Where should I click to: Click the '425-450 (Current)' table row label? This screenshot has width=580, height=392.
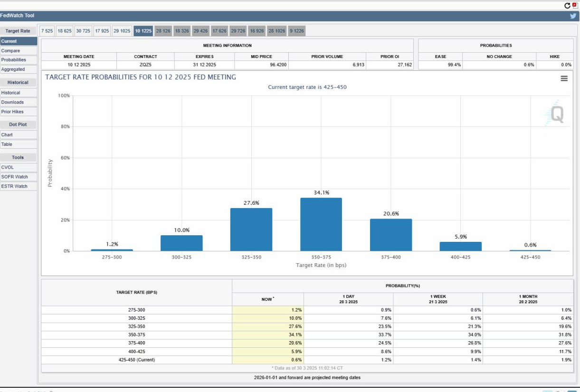pos(136,360)
